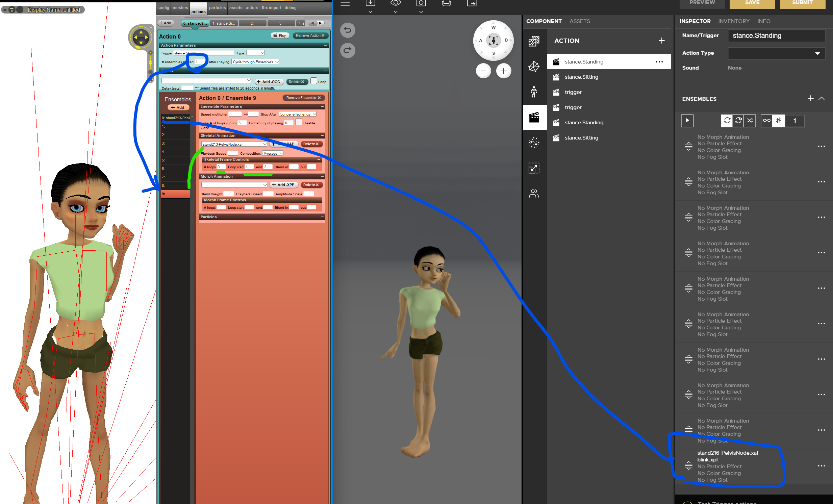Viewport: 833px width, 504px height.
Task: Open the Action Type dropdown
Action: coord(776,53)
